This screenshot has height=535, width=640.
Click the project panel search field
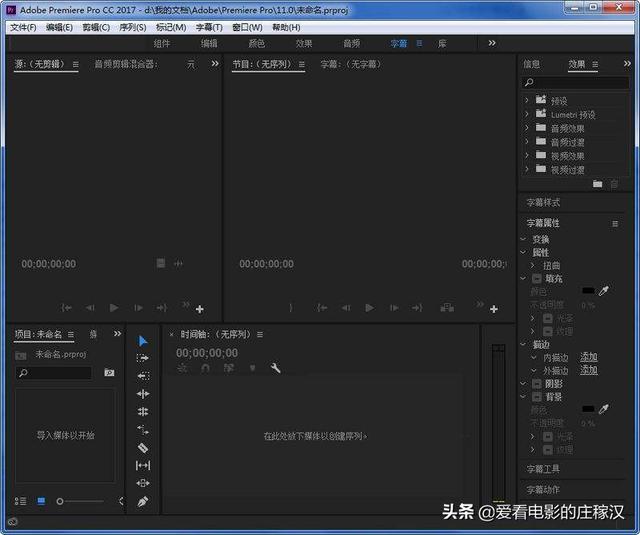pyautogui.click(x=53, y=373)
